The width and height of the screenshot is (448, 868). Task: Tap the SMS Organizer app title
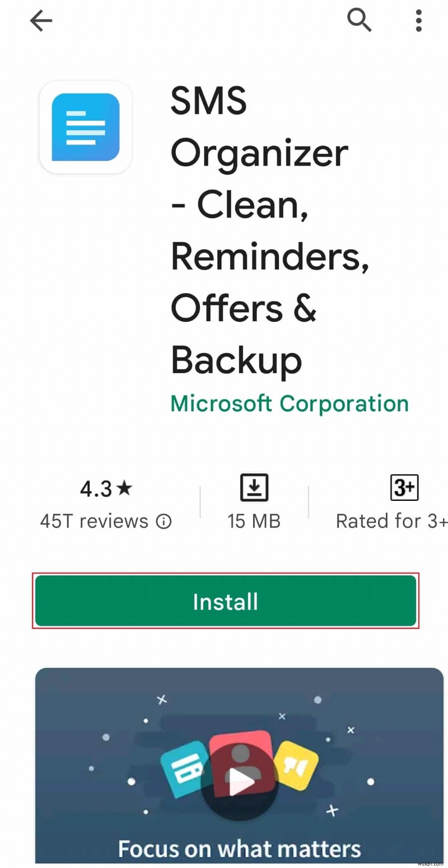tap(269, 229)
